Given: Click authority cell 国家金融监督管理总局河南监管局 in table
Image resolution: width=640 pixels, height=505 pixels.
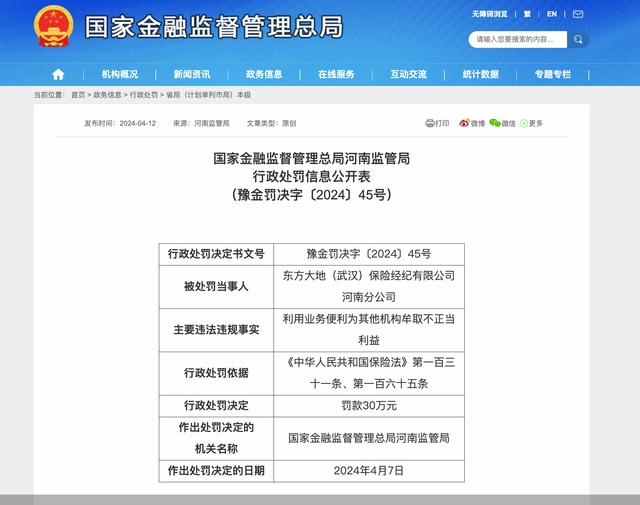Looking at the screenshot, I should point(369,438).
